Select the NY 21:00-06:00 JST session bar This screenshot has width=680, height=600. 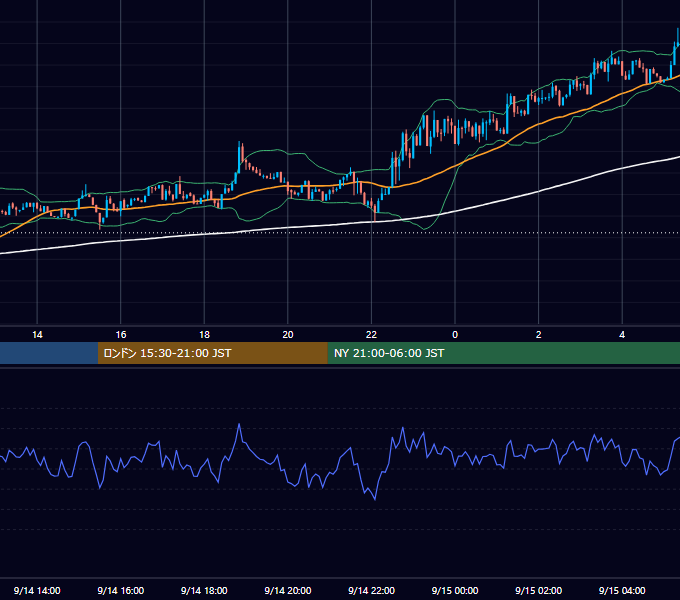coord(503,353)
